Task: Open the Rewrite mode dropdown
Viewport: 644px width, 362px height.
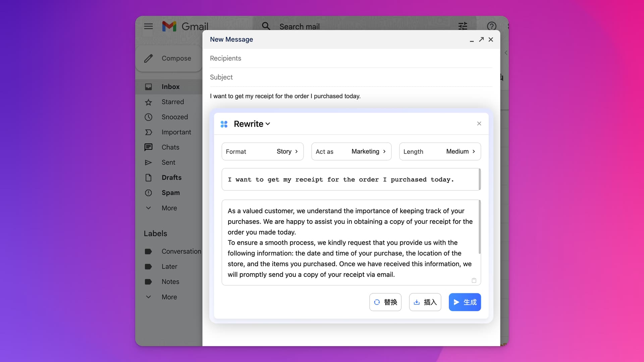Action: click(252, 124)
